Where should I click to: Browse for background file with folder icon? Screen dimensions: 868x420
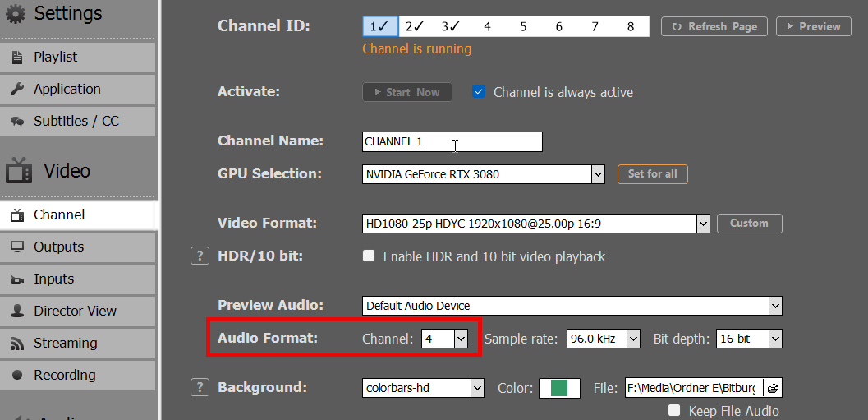click(773, 388)
